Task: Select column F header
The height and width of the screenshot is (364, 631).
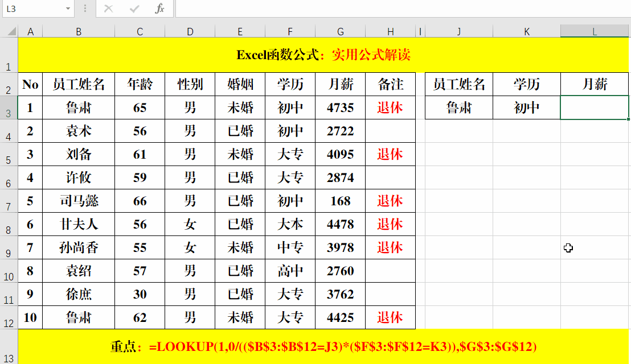Action: tap(290, 32)
